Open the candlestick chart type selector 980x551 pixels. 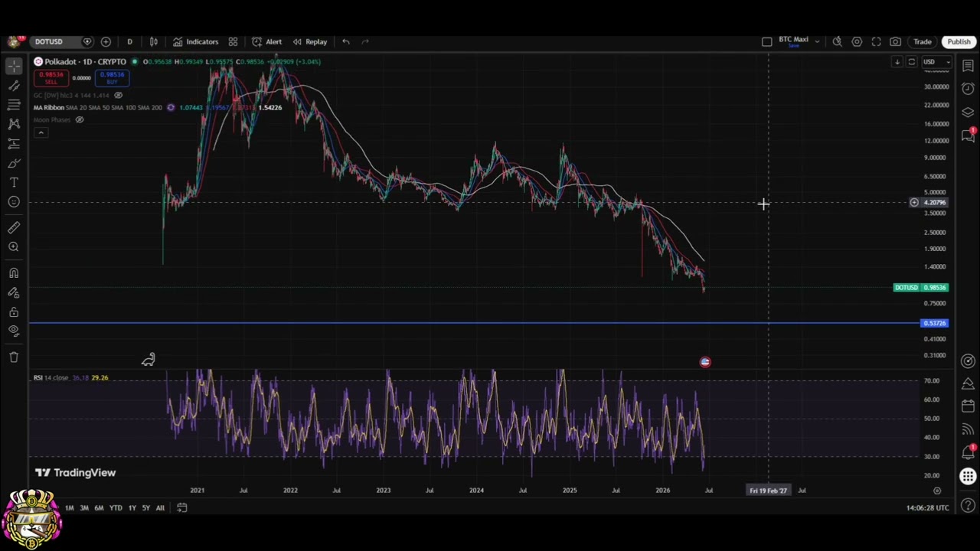click(154, 41)
